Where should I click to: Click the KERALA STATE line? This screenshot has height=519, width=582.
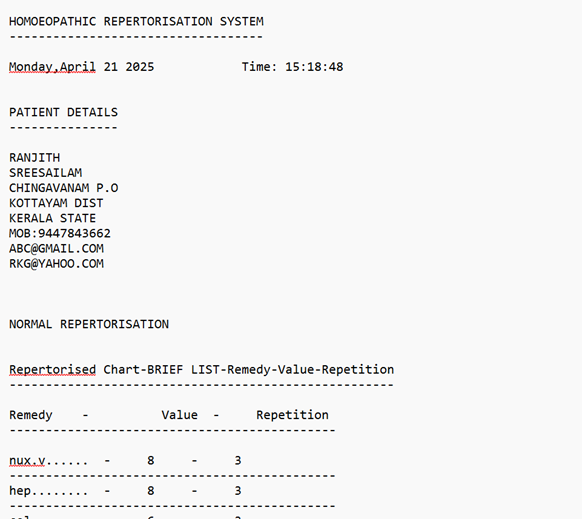coord(52,218)
